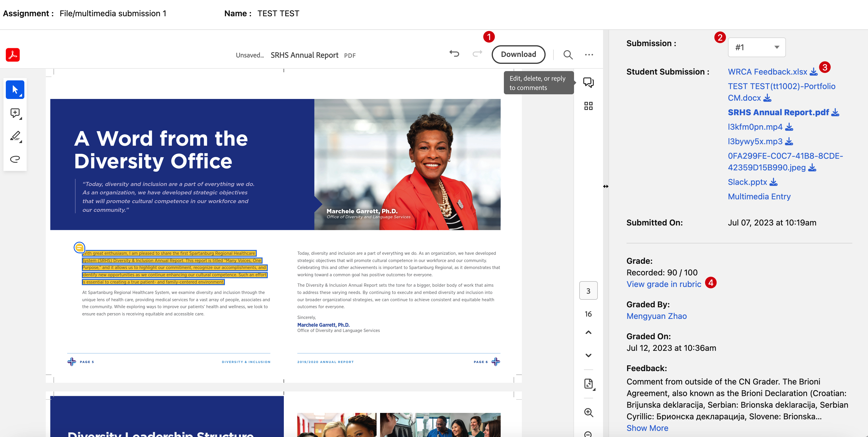Screen dimensions: 868x437
Task: Undo the last annotation change
Action: [454, 54]
